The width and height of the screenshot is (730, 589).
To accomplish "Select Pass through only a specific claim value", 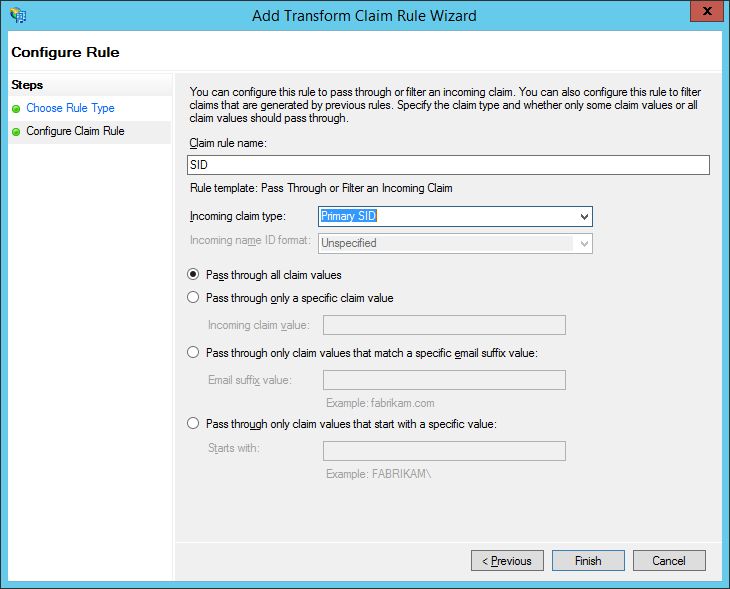I will pyautogui.click(x=194, y=298).
